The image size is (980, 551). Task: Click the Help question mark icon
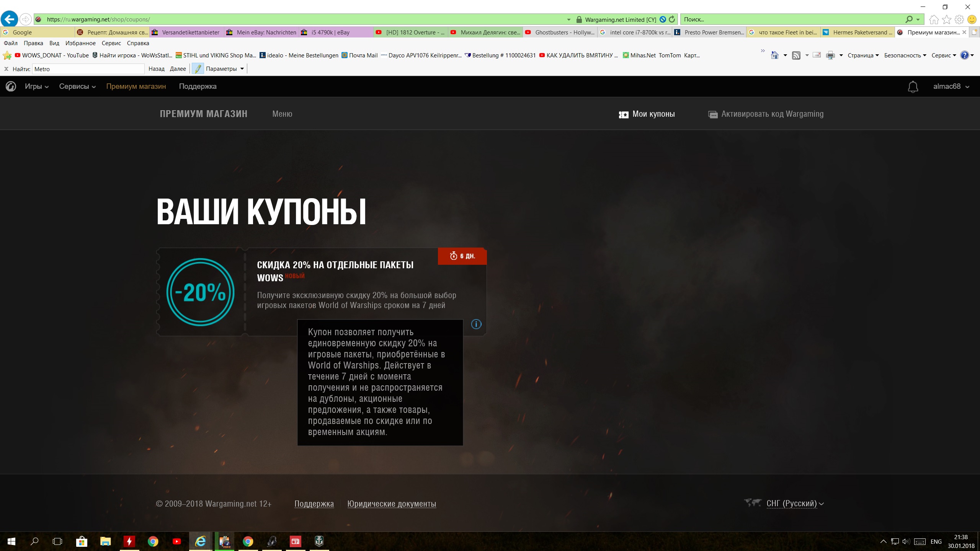coord(965,55)
